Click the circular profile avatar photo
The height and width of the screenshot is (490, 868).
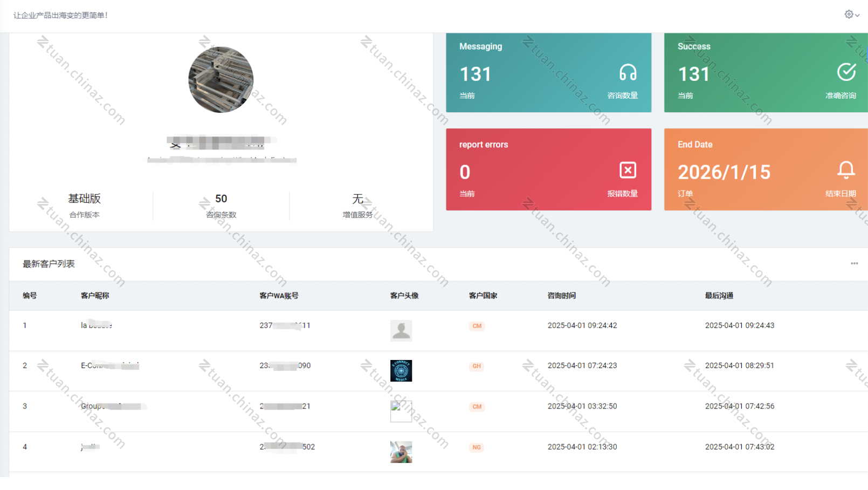pos(221,80)
